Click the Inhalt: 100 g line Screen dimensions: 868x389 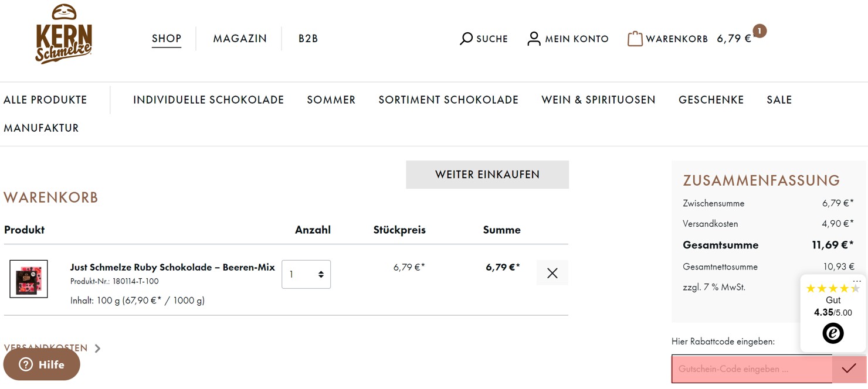(137, 301)
